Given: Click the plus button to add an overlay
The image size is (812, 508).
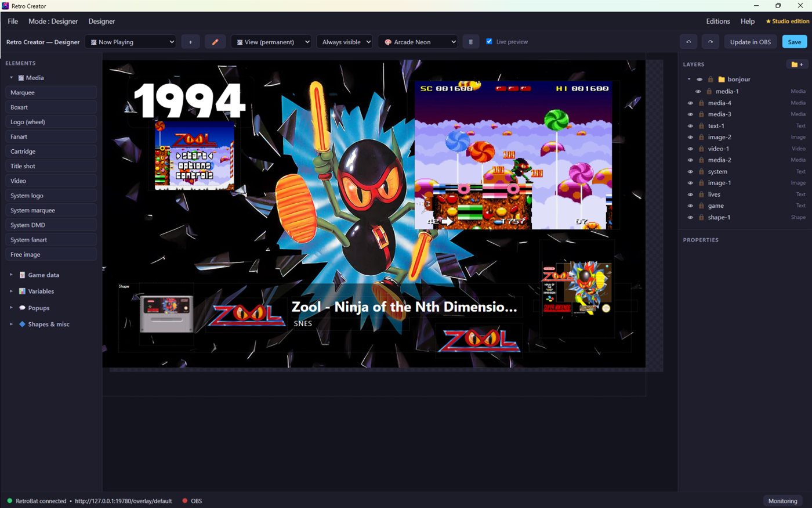Looking at the screenshot, I should click(x=190, y=42).
